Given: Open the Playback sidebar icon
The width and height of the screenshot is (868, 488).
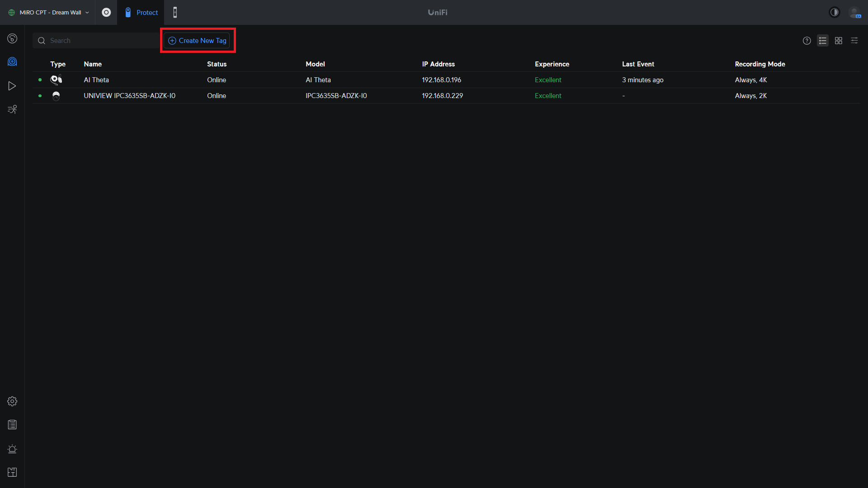Looking at the screenshot, I should click(12, 86).
